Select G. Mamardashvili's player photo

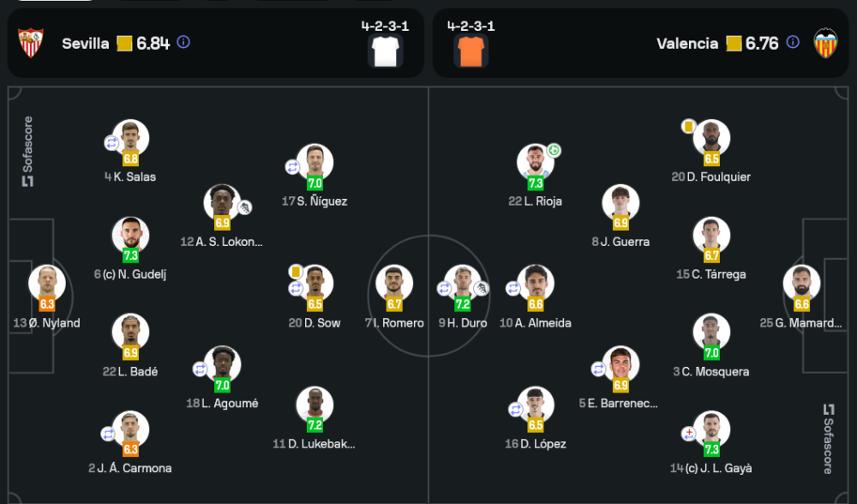[801, 282]
